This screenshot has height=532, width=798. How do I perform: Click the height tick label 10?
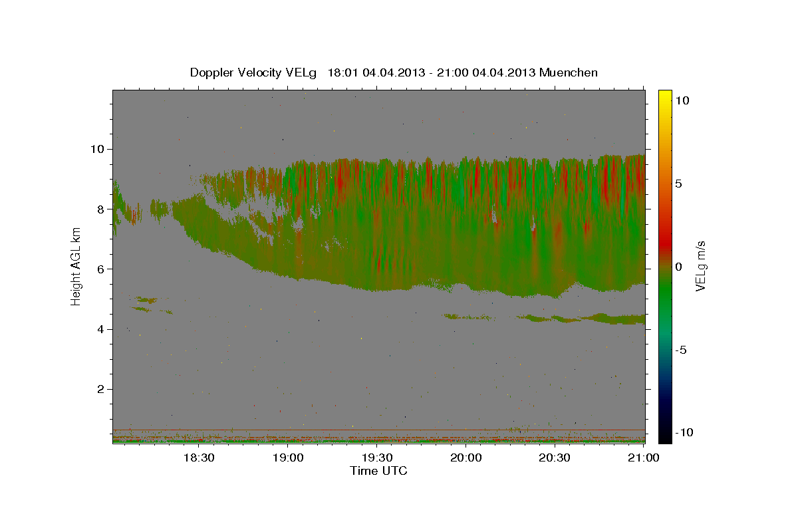tap(98, 149)
